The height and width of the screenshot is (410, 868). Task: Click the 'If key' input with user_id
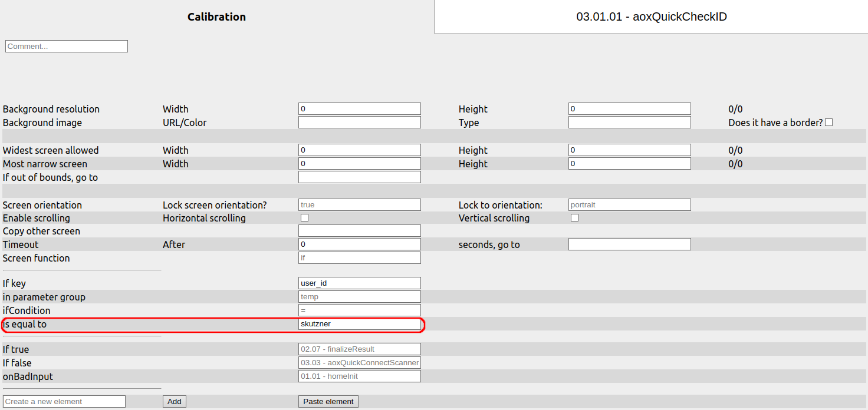[x=359, y=283]
